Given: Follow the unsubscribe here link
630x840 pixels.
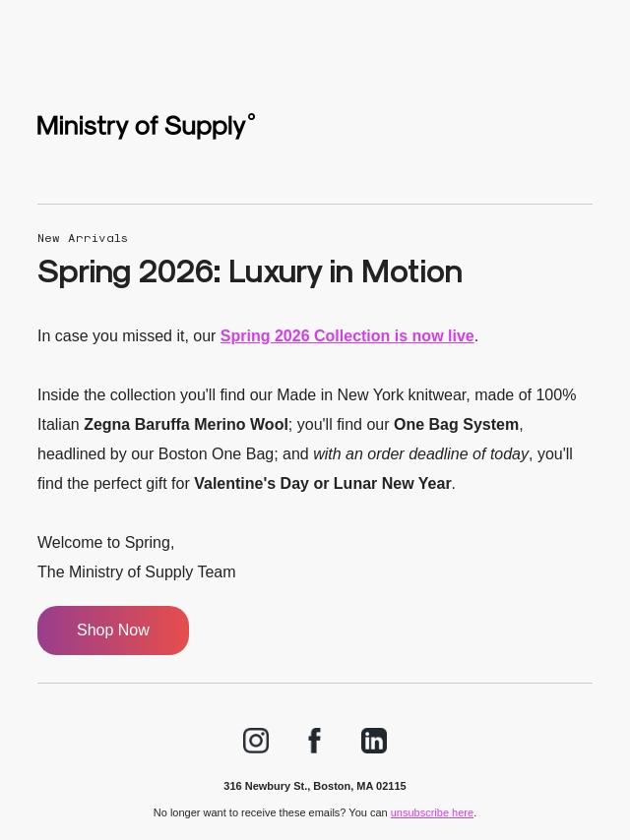Looking at the screenshot, I should point(431,813).
